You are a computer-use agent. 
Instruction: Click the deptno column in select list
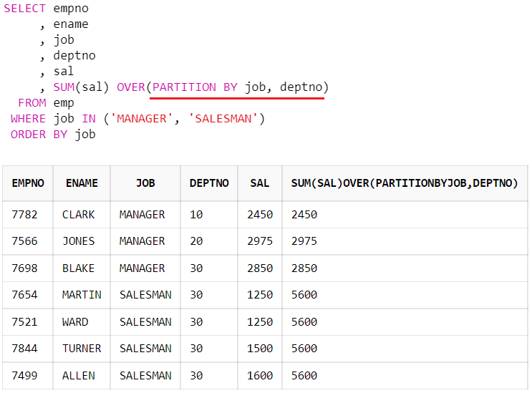coord(74,56)
